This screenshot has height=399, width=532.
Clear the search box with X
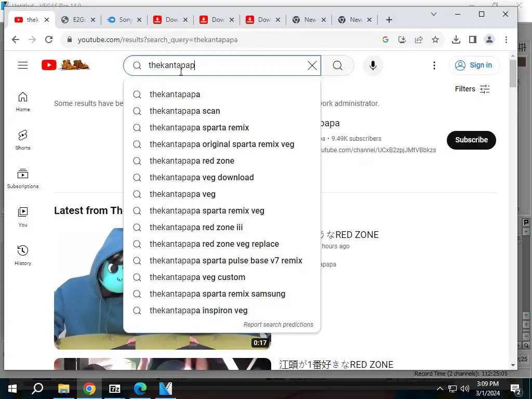(312, 65)
